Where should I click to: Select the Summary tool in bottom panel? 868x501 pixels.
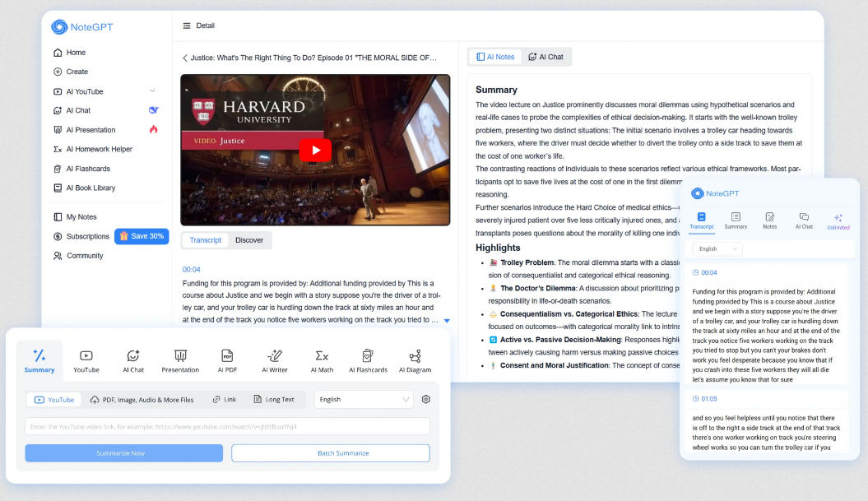[39, 361]
